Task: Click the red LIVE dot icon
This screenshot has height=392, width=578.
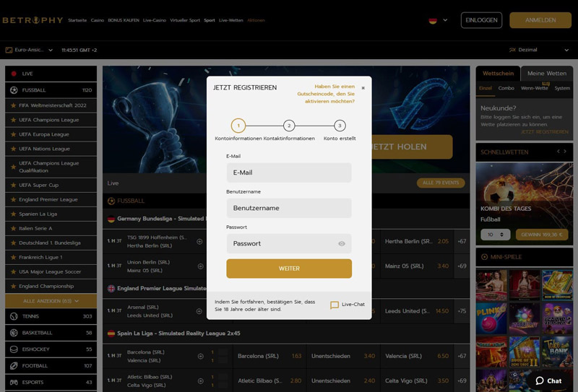Action: [x=14, y=74]
